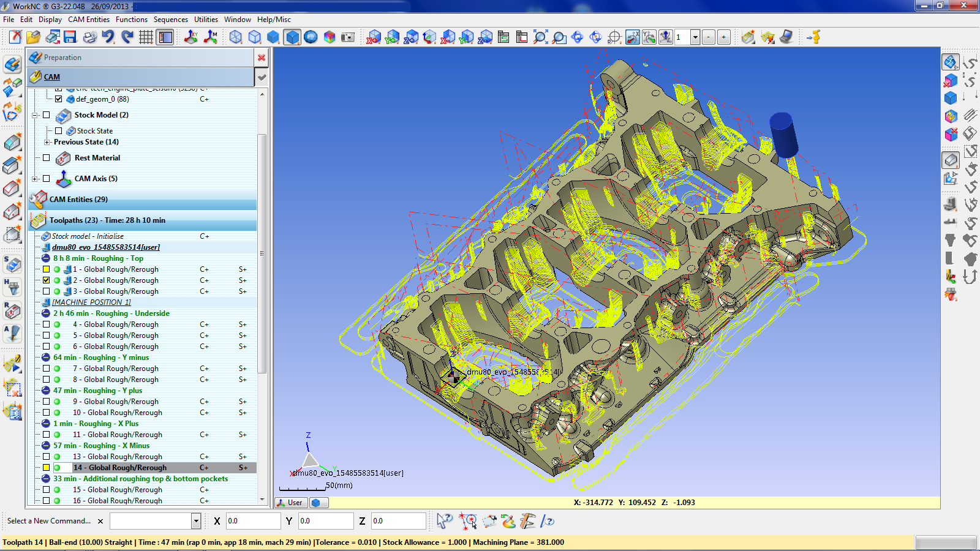Screen dimensions: 980x551
Task: Toggle the grid display icon
Action: pos(146,37)
